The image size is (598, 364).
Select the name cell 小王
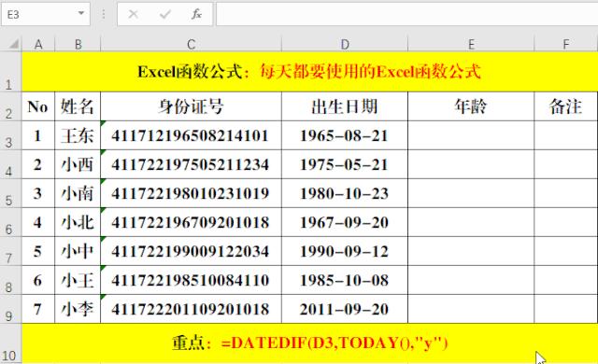pyautogui.click(x=78, y=280)
